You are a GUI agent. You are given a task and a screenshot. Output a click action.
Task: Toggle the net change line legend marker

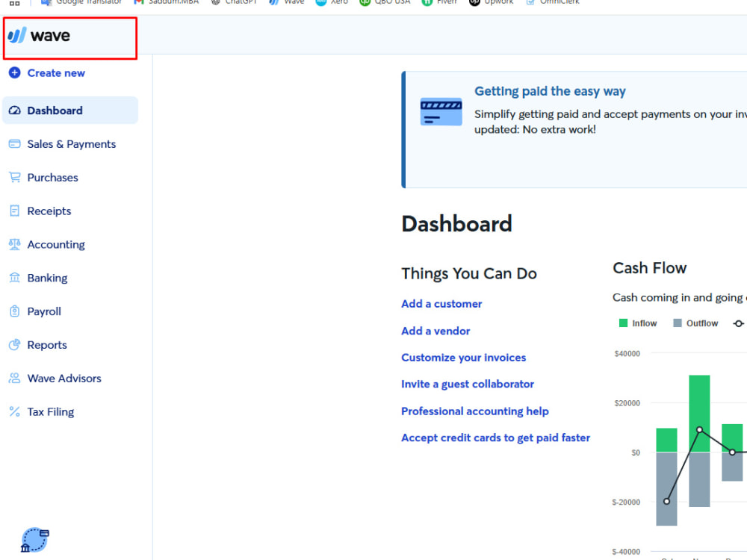[739, 323]
